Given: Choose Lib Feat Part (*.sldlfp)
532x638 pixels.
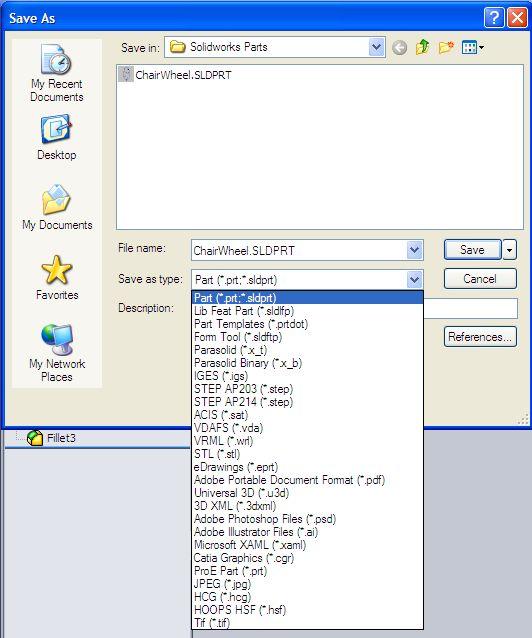Looking at the screenshot, I should (307, 311).
